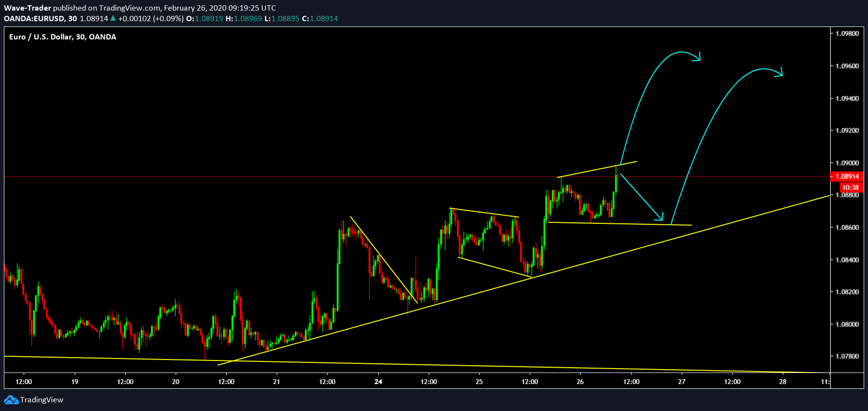Image resolution: width=868 pixels, height=411 pixels.
Task: Click the TradingView wordmark at the bottom
Action: 42,400
